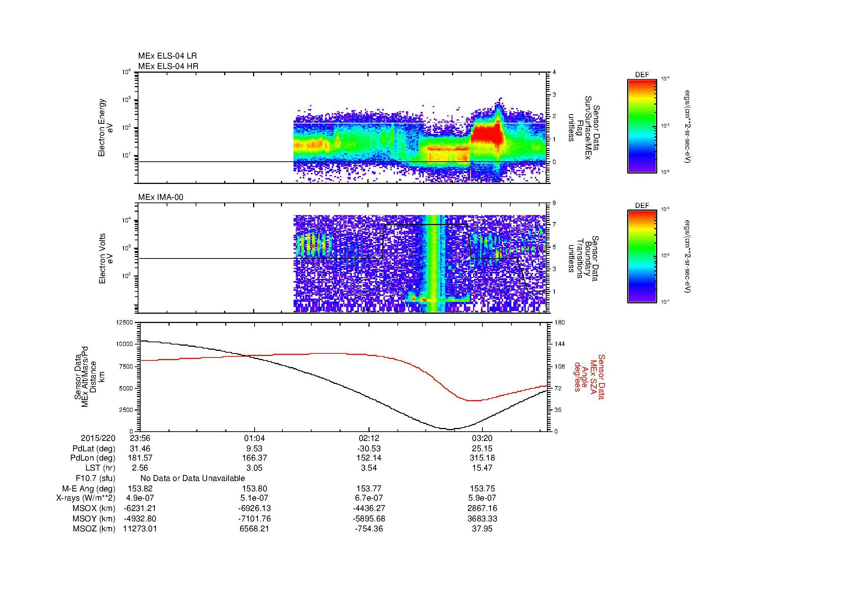This screenshot has height=613, width=868.
Task: Select the lower DEF color bar
Action: (x=642, y=257)
